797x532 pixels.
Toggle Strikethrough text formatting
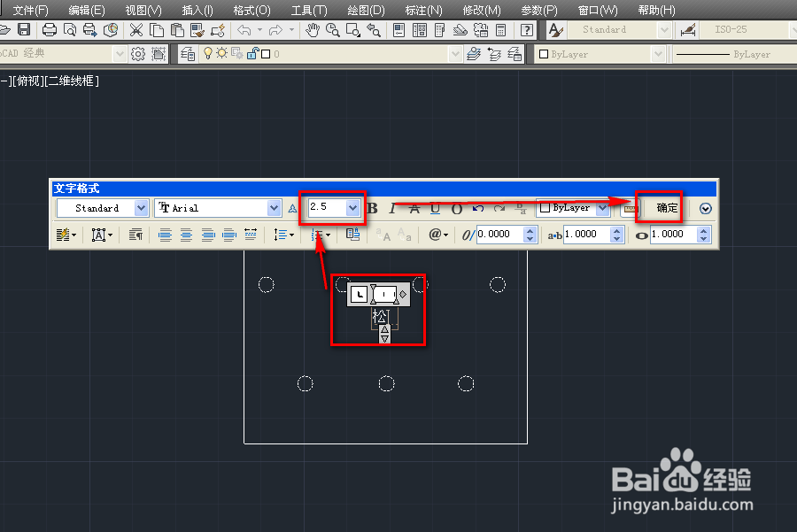pyautogui.click(x=414, y=208)
